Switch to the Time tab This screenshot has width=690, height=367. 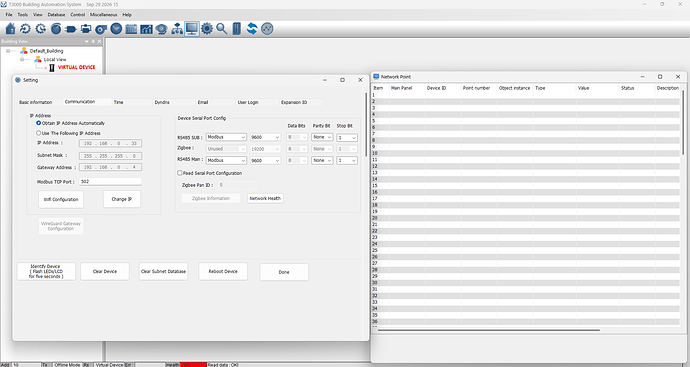[x=119, y=102]
